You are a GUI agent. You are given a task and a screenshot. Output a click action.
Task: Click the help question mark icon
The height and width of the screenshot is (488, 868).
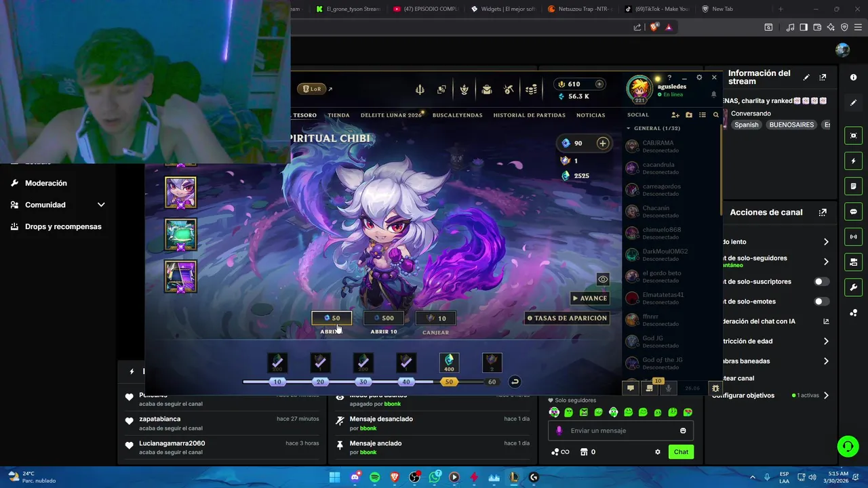click(x=669, y=78)
